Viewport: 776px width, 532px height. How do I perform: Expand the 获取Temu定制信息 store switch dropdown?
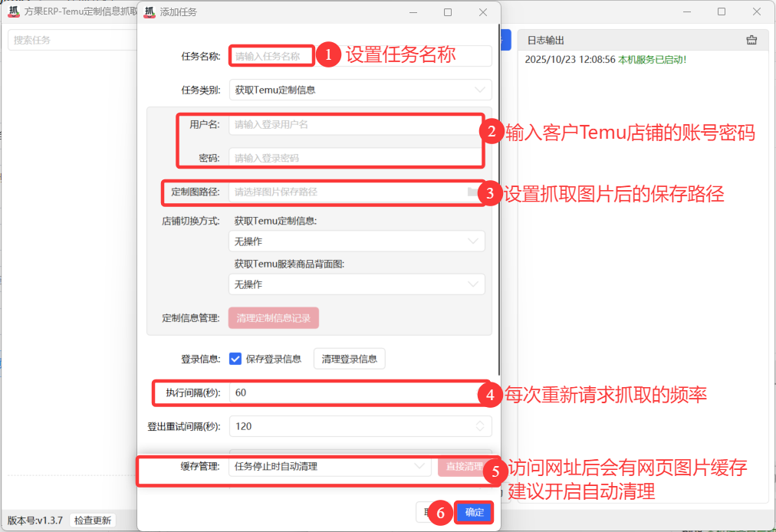pos(357,241)
